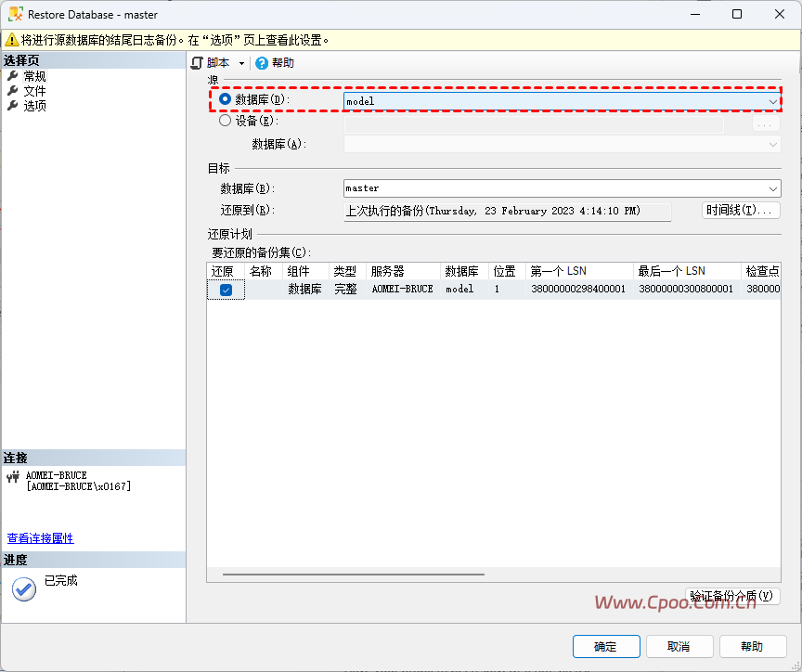The image size is (802, 672).
Task: Select the 选项 page
Action: pyautogui.click(x=34, y=106)
